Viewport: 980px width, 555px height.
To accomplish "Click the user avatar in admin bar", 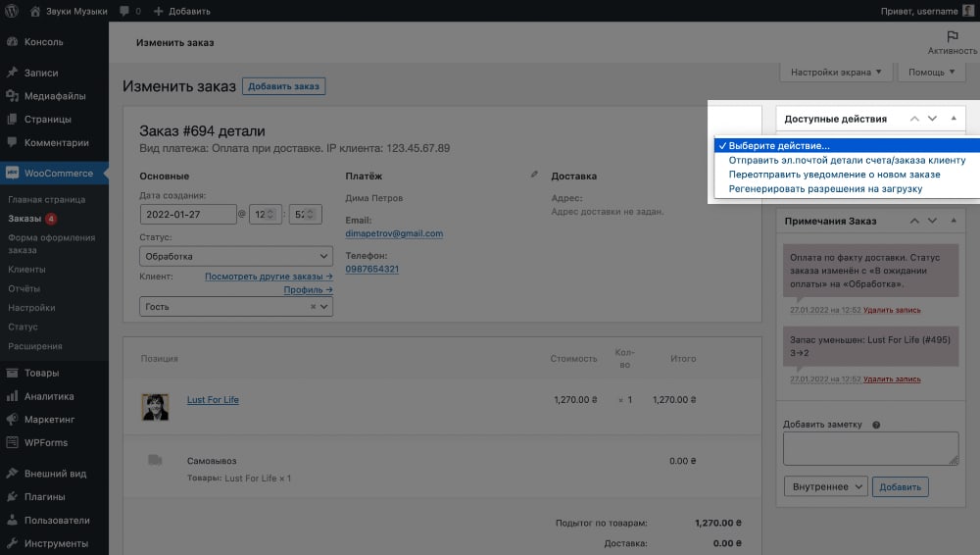I will [968, 11].
